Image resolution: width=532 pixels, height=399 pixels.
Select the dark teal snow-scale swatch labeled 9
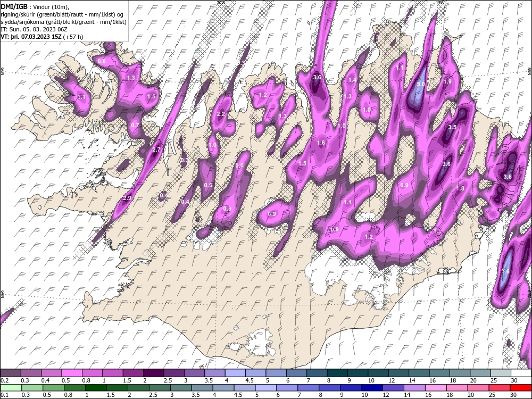tap(358, 373)
